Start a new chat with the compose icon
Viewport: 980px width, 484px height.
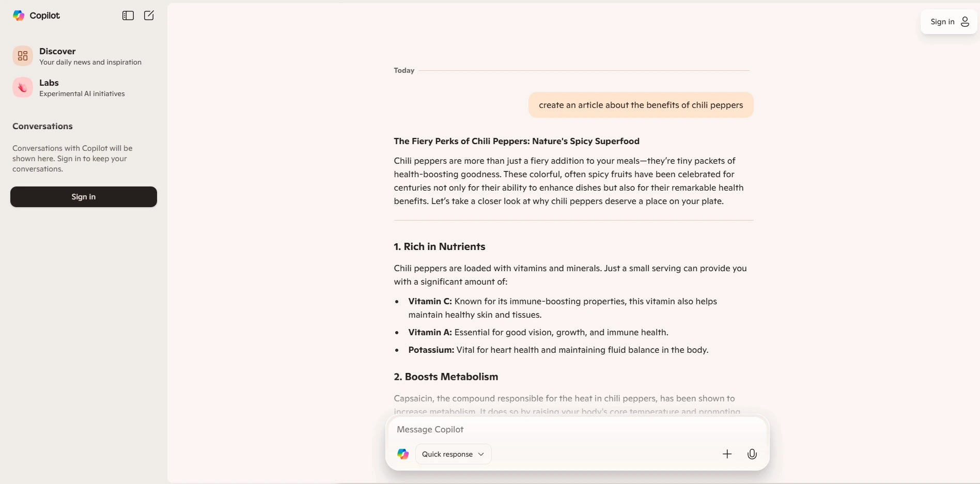click(x=149, y=15)
